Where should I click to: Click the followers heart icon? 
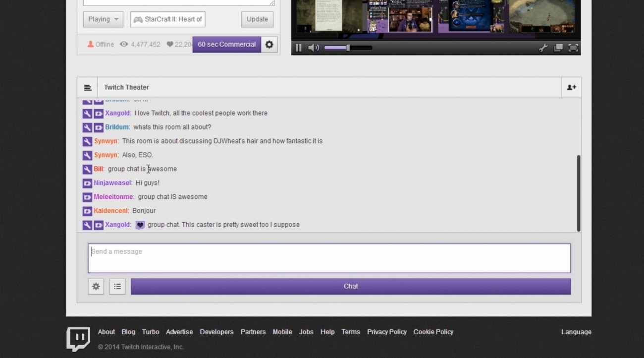click(x=170, y=44)
